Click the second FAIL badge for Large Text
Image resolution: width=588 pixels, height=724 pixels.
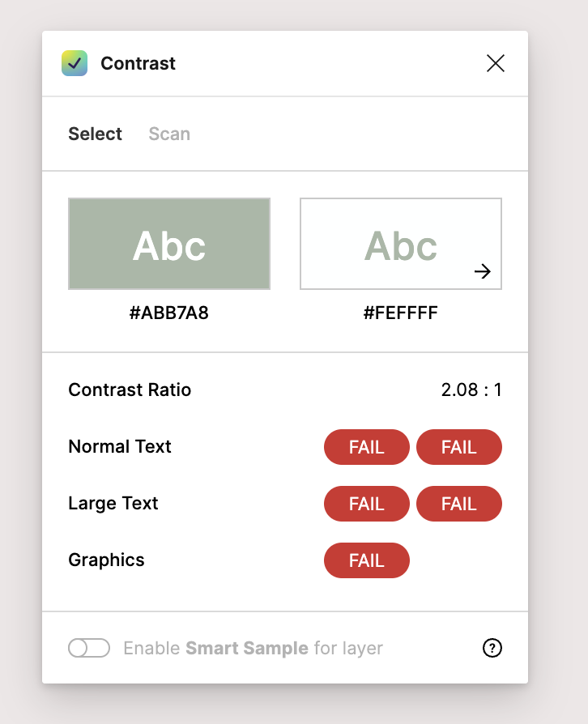tap(459, 503)
